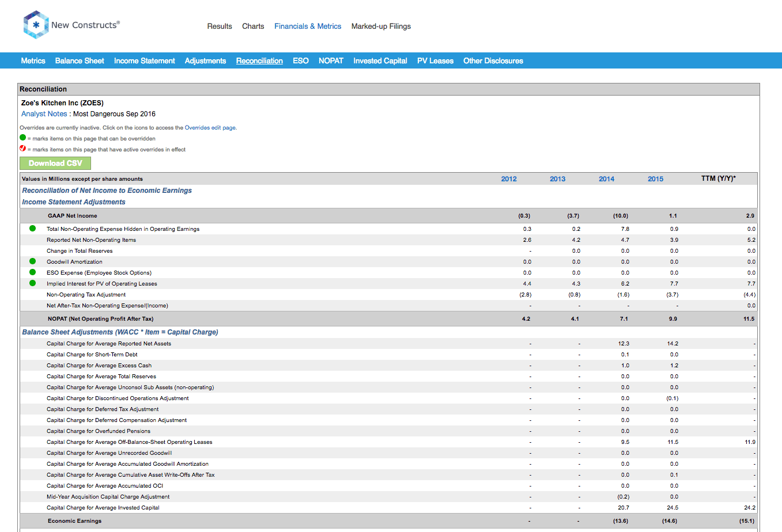The width and height of the screenshot is (782, 532).
Task: Click the GAAP Net Income row label
Action: [72, 216]
